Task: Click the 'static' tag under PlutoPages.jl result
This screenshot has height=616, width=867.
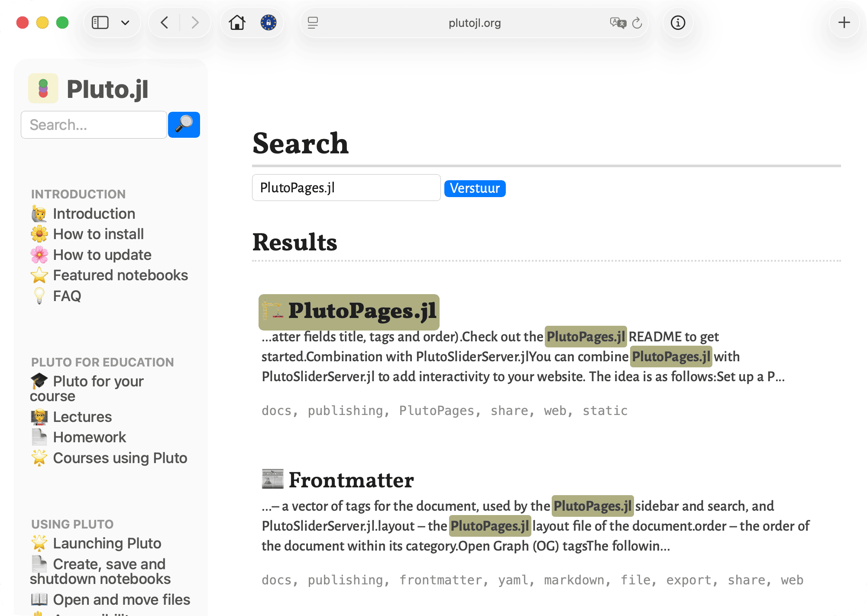Action: coord(605,411)
